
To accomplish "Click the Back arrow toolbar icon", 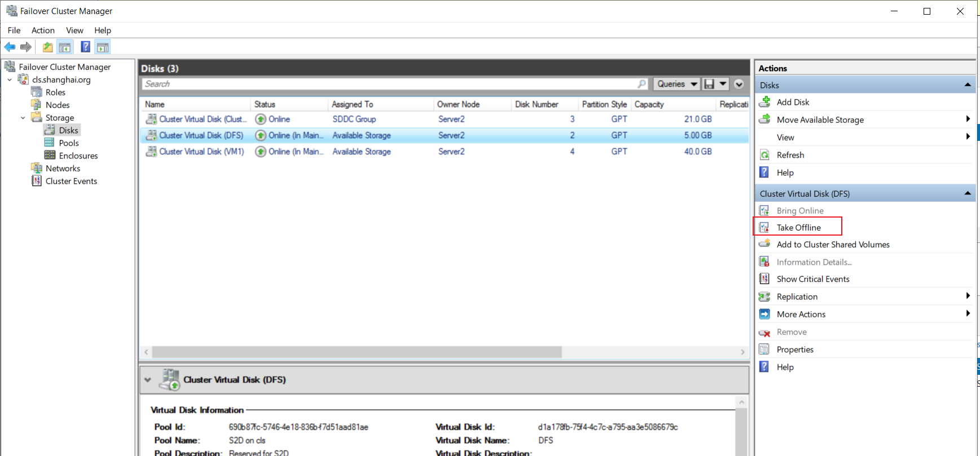I will 10,47.
